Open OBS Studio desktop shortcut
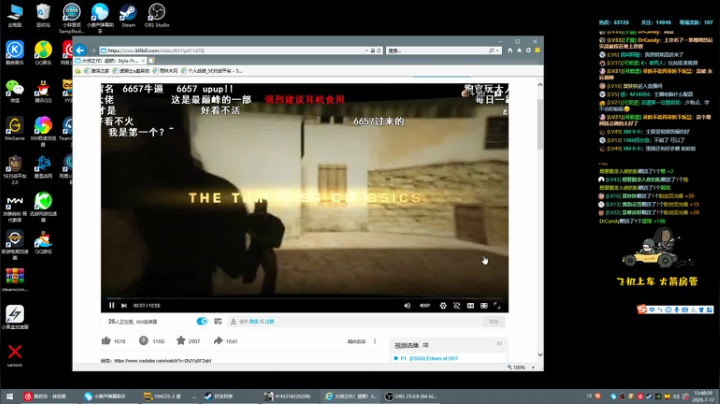The width and height of the screenshot is (720, 404). point(157,15)
